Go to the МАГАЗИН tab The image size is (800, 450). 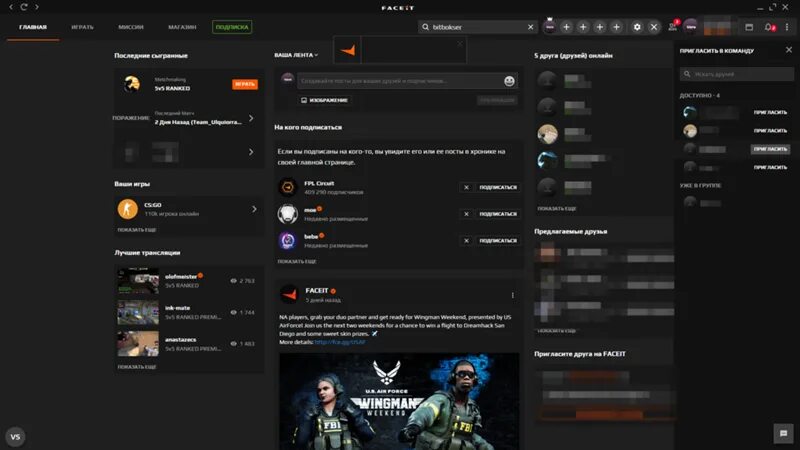point(182,27)
